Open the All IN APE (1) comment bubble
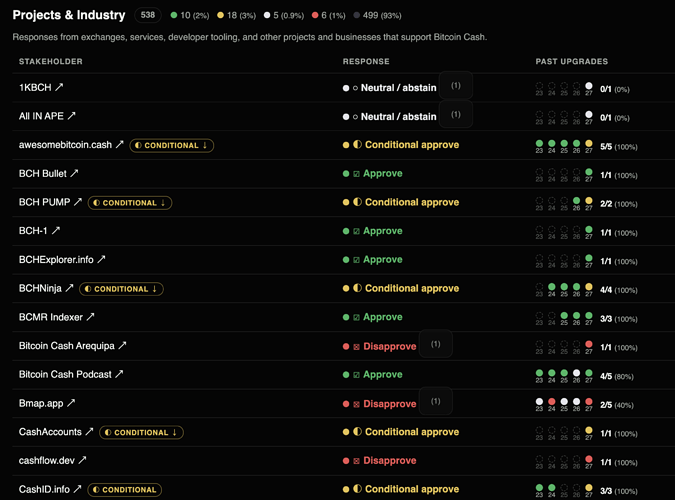The width and height of the screenshot is (675, 500). [x=456, y=115]
